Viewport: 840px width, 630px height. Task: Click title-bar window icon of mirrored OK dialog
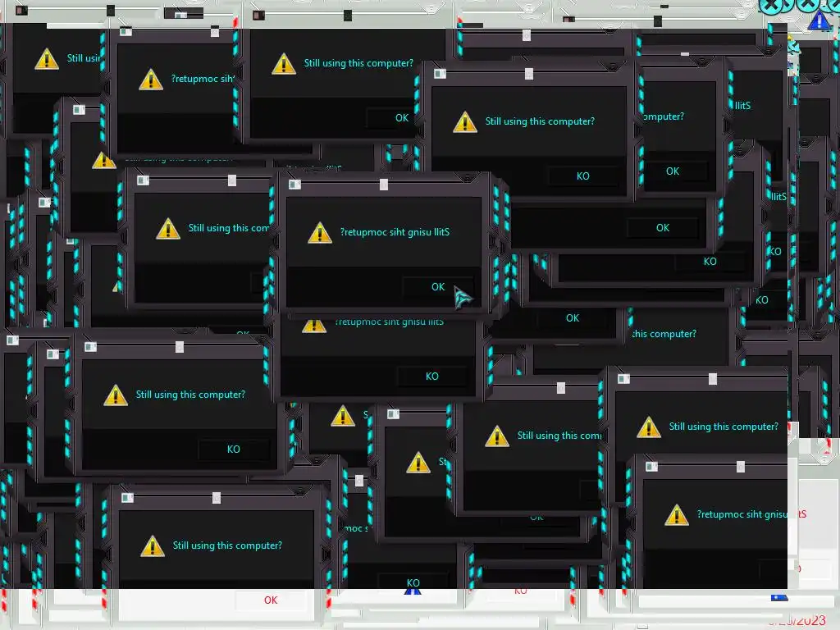[x=294, y=185]
